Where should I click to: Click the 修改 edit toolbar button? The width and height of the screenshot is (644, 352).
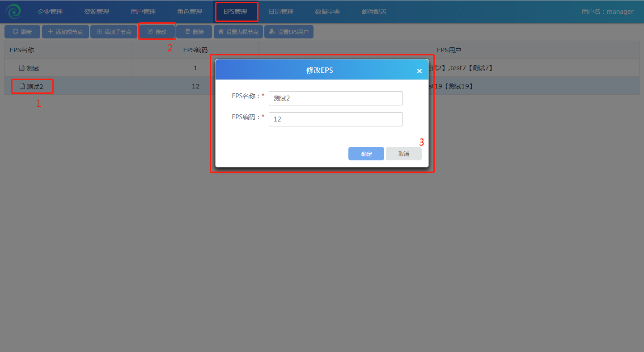157,32
